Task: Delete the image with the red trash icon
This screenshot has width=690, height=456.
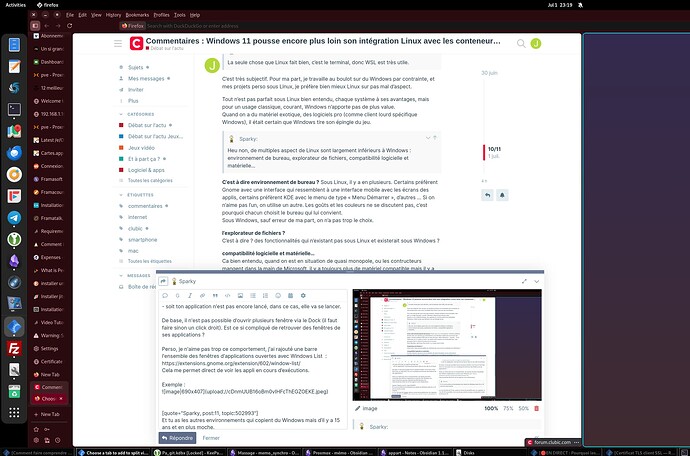Action: point(536,408)
